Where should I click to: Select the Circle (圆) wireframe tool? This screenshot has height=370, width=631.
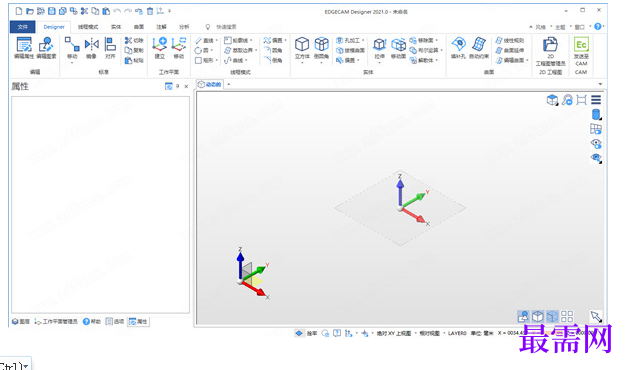[202, 50]
